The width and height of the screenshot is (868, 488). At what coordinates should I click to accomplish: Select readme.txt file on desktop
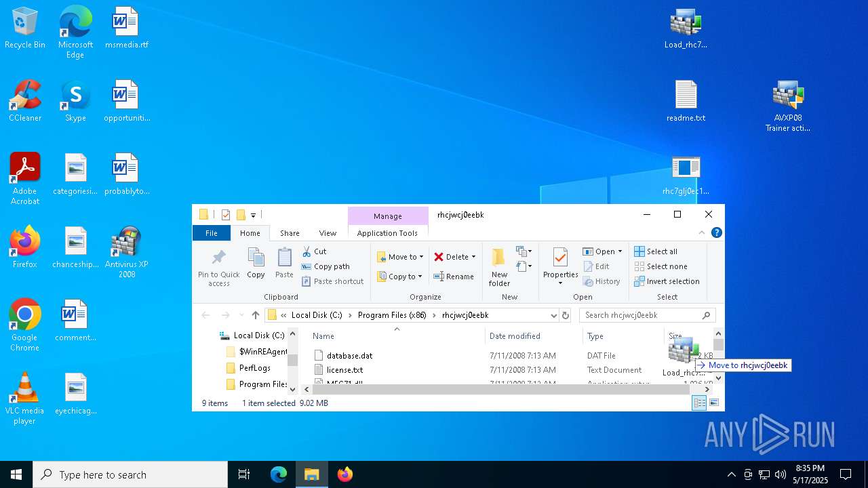pos(686,102)
